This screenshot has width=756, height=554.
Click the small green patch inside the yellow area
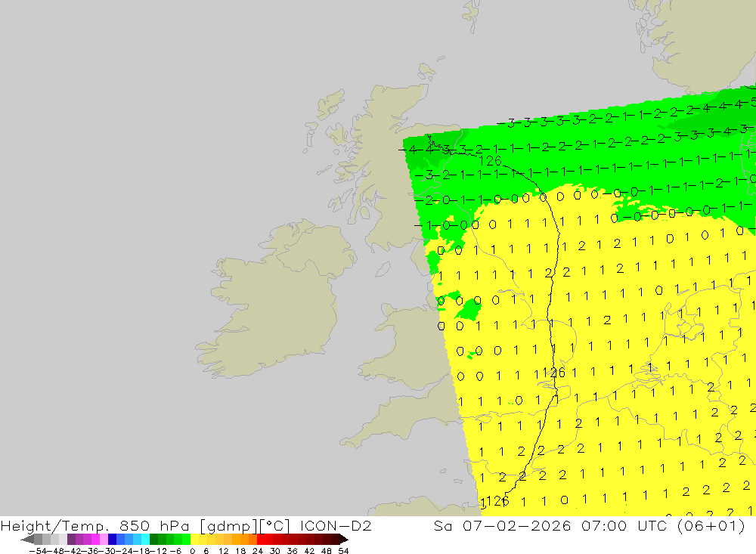(x=468, y=308)
